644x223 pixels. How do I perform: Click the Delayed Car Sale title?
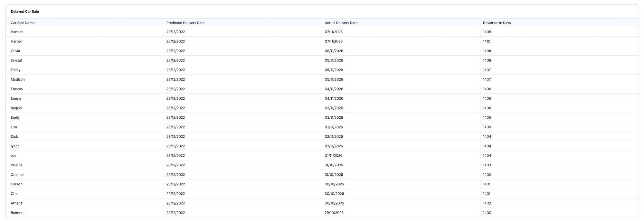[25, 12]
